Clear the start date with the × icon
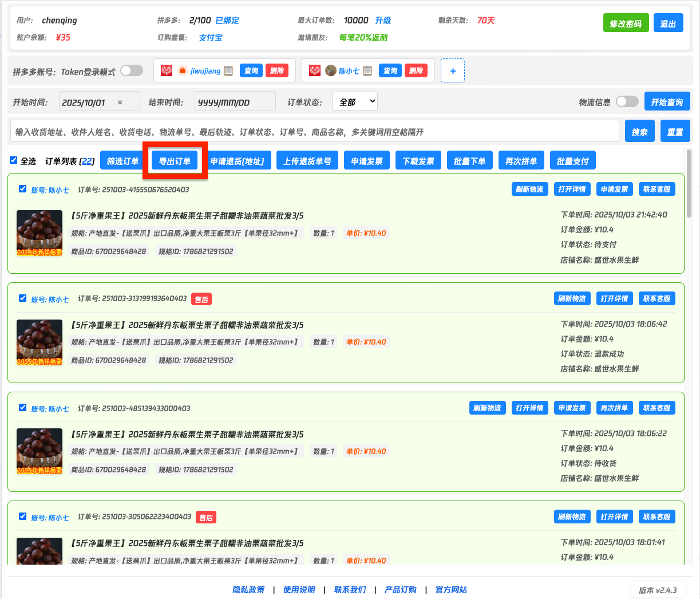Viewport: 700px width, 599px height. [x=120, y=103]
